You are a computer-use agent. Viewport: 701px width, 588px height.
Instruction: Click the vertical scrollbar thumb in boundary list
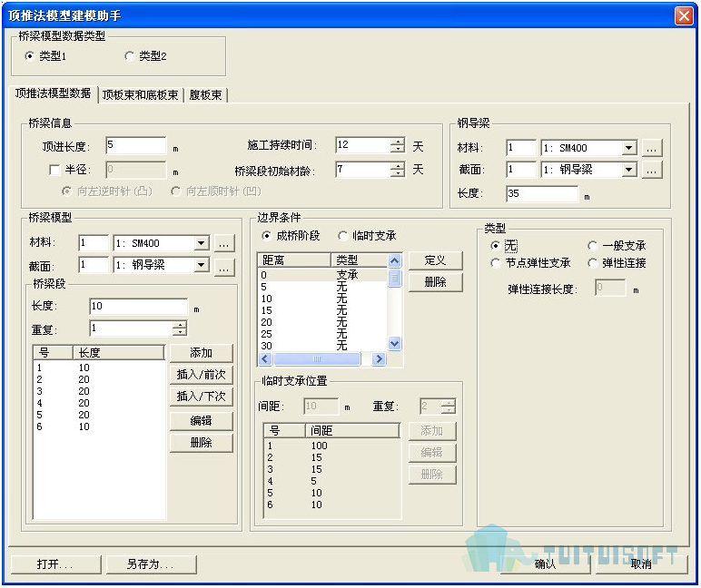(394, 278)
